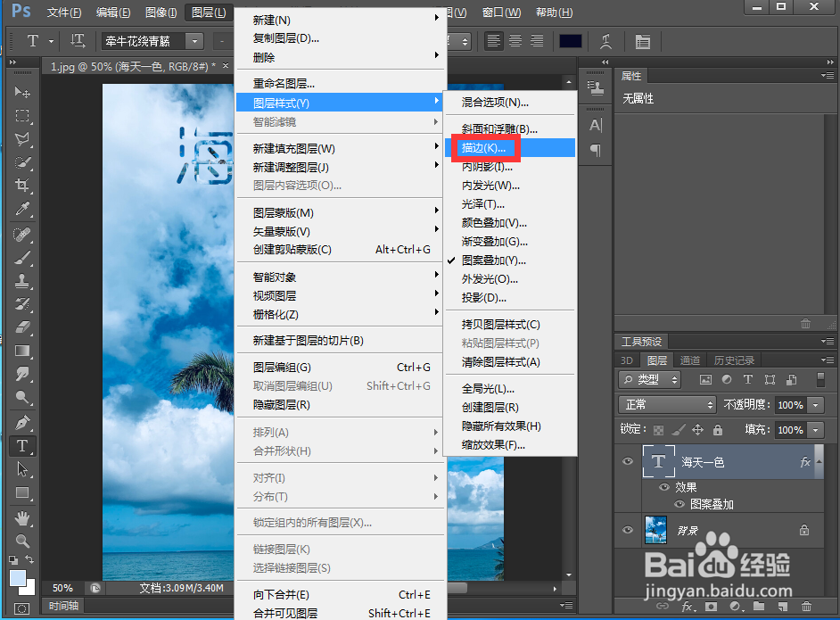
Task: Toggle visibility of the 图案叠加 effect
Action: 679,504
